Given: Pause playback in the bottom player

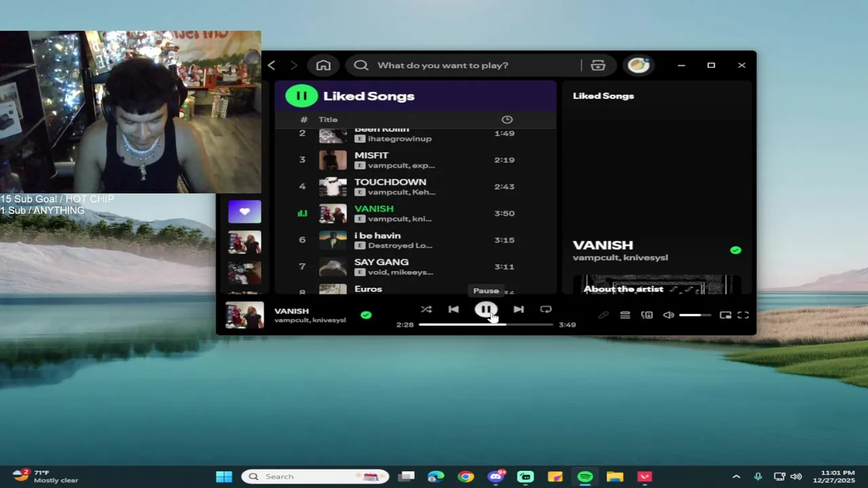Looking at the screenshot, I should click(486, 310).
